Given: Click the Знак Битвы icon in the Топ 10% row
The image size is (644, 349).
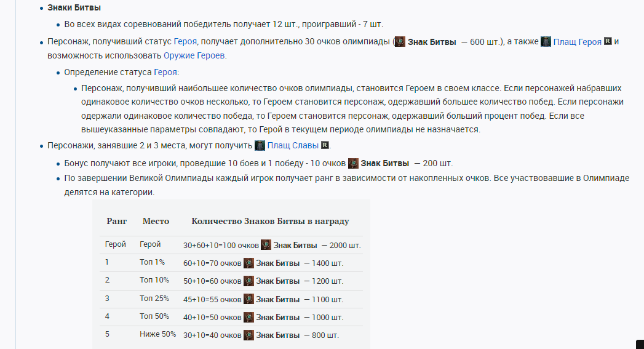Looking at the screenshot, I should pyautogui.click(x=248, y=281).
